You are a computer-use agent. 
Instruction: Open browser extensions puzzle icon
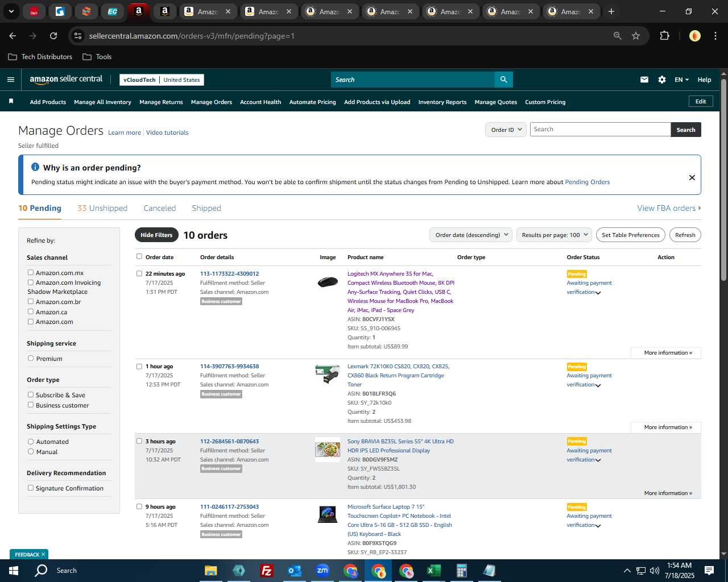click(x=664, y=36)
